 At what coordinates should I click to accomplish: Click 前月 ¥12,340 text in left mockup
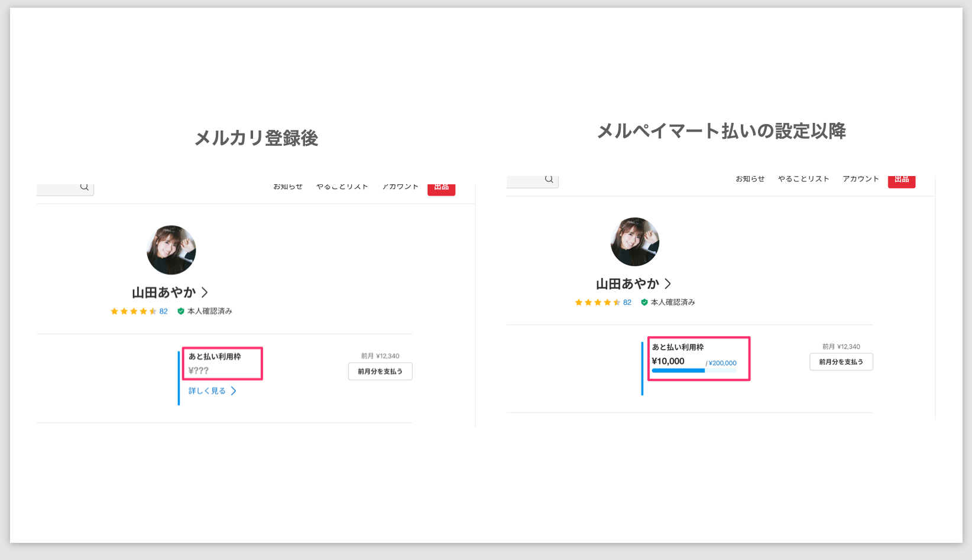(x=380, y=356)
